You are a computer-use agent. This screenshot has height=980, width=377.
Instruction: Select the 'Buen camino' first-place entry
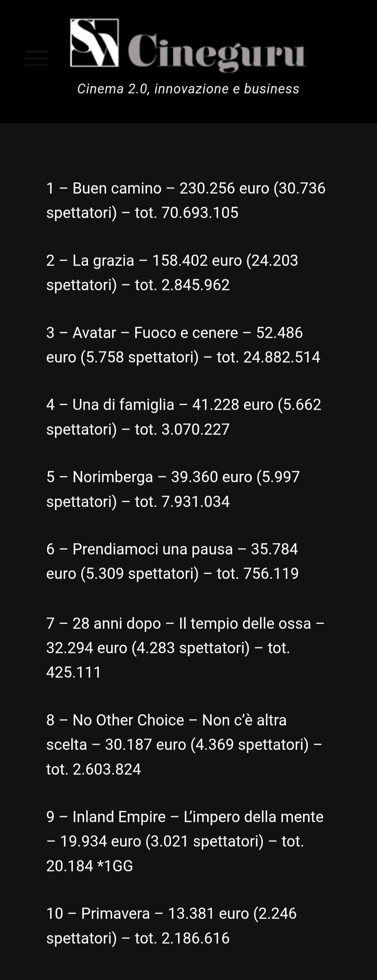tap(117, 188)
